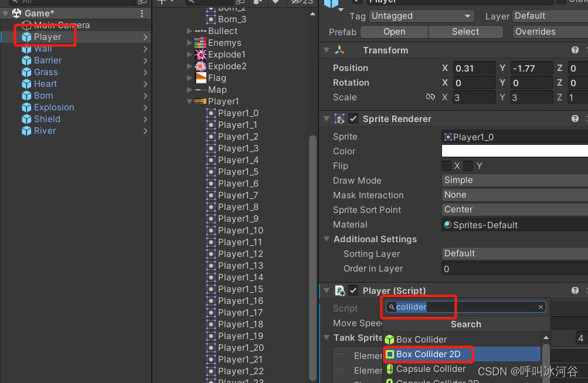Toggle Flip Y checkbox
The width and height of the screenshot is (588, 383).
point(468,166)
